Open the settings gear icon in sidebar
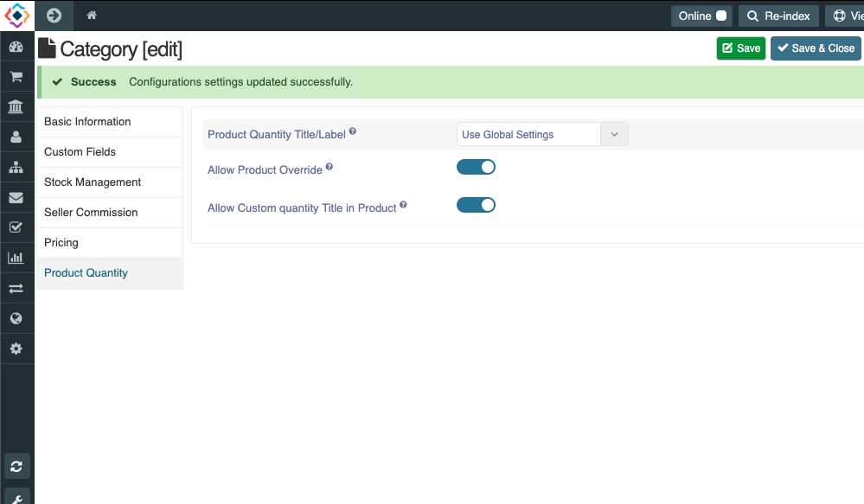Viewport: 864px width, 504px height. tap(16, 348)
